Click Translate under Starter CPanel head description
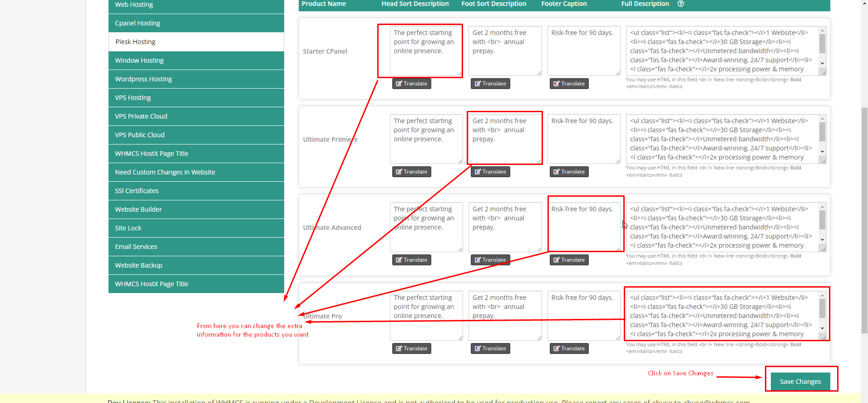The image size is (868, 403). (411, 84)
